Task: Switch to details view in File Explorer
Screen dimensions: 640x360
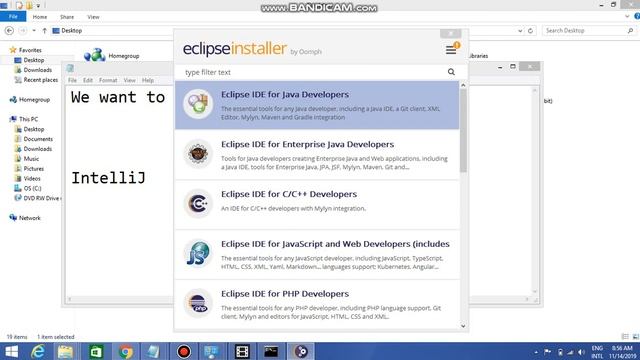Action: [625, 337]
